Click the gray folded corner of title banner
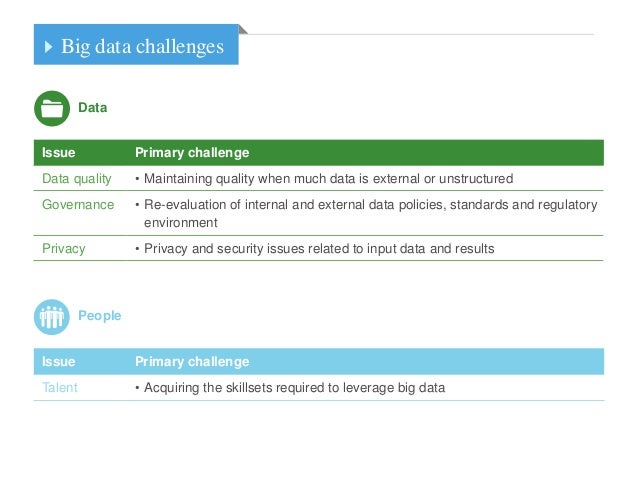This screenshot has width=638, height=479. [x=243, y=29]
